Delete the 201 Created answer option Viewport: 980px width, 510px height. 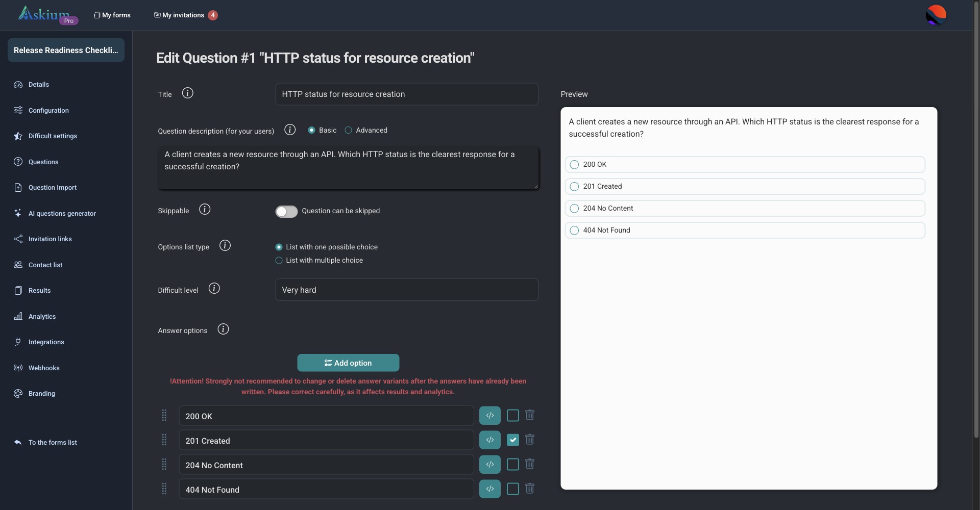coord(530,440)
